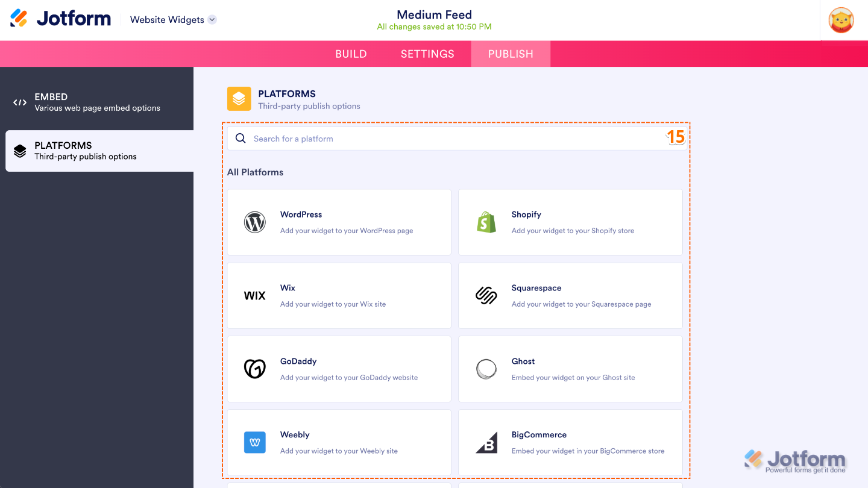Screen dimensions: 868x488
Task: Click the Weebly logo icon
Action: [255, 443]
